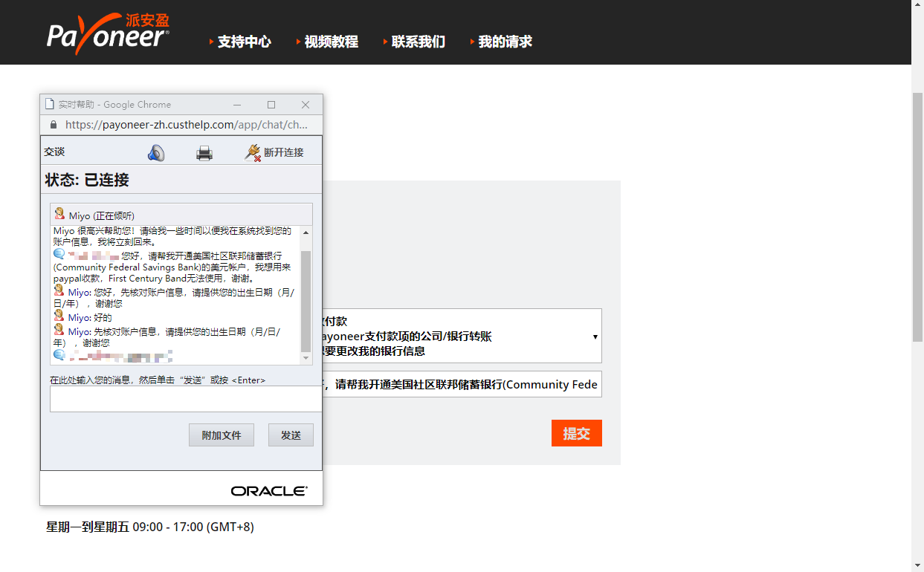The image size is (924, 572).
Task: Submit the form with the orange 提交 button
Action: [577, 433]
